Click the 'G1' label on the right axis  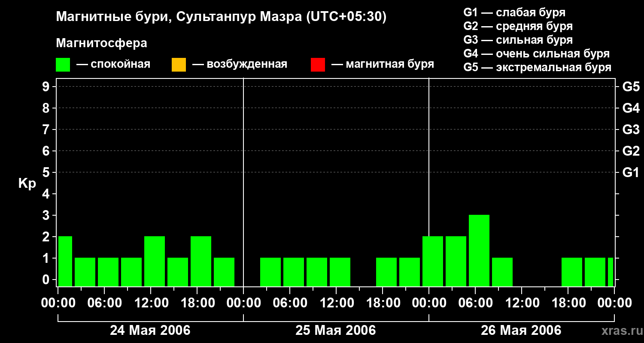point(631,172)
